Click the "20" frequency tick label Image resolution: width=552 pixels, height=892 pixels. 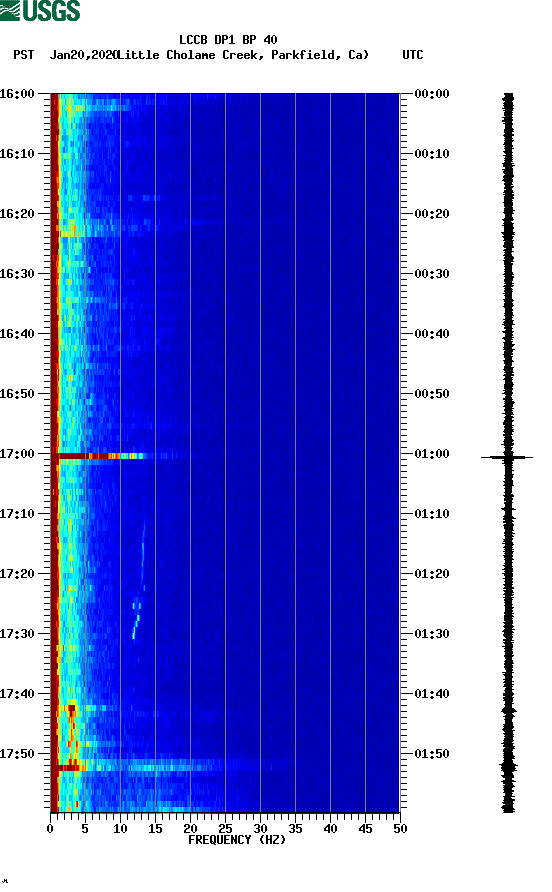click(190, 829)
